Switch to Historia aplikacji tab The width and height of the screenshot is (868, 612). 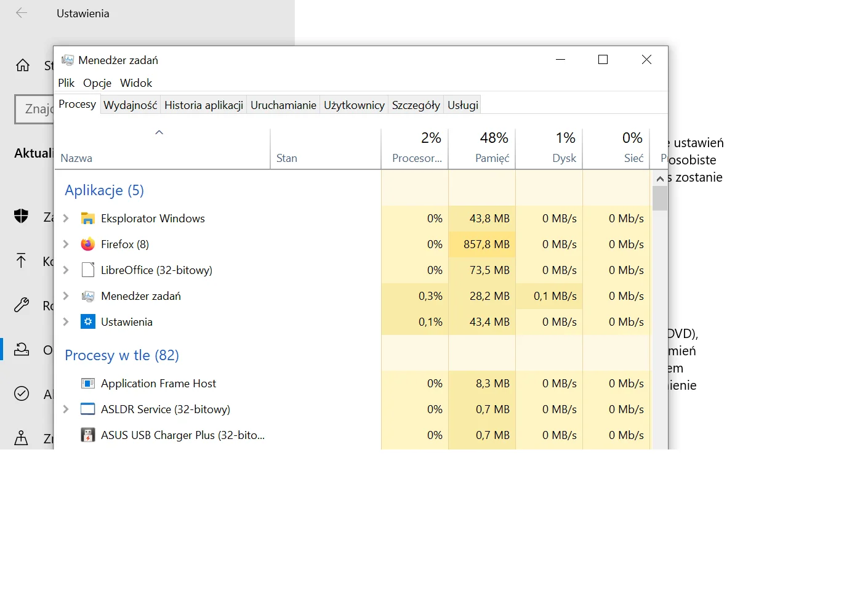[x=204, y=105]
